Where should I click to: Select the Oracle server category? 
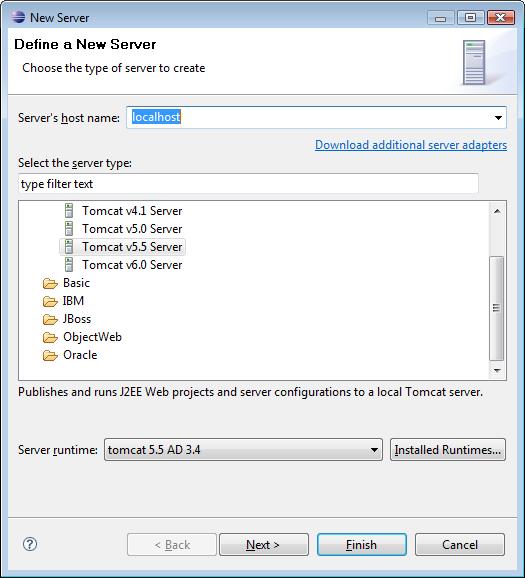click(80, 355)
